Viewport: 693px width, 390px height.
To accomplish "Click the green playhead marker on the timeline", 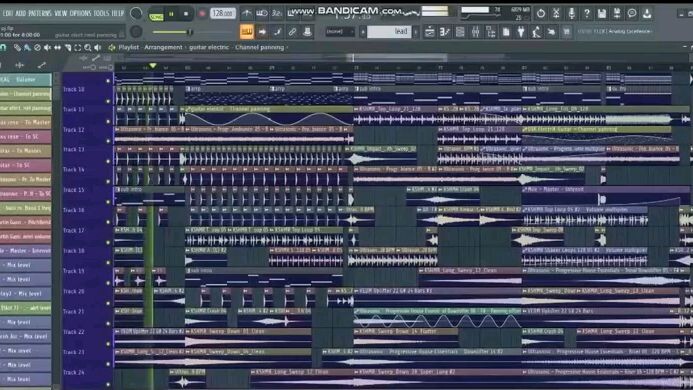I will coord(152,66).
